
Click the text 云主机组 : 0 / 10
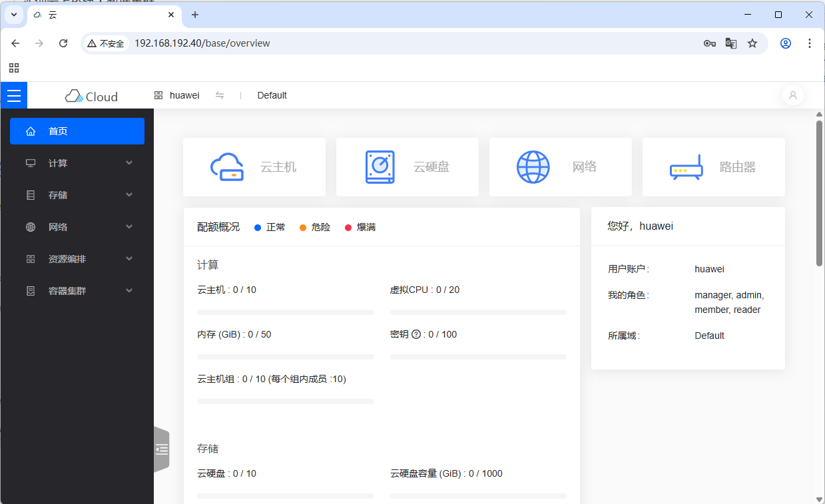pos(232,379)
